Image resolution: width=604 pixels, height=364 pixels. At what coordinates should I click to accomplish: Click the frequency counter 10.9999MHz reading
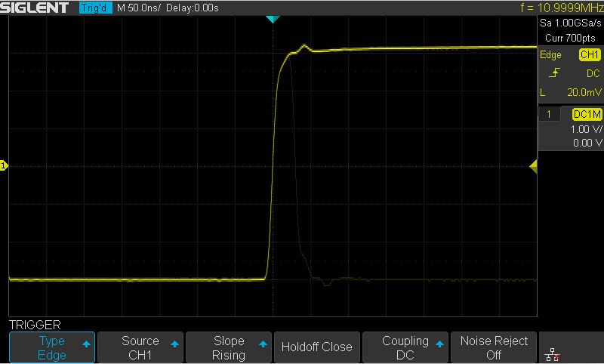click(558, 8)
